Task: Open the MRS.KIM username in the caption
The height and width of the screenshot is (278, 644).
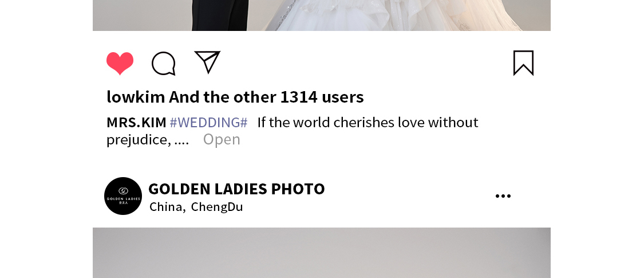Action: [x=136, y=123]
